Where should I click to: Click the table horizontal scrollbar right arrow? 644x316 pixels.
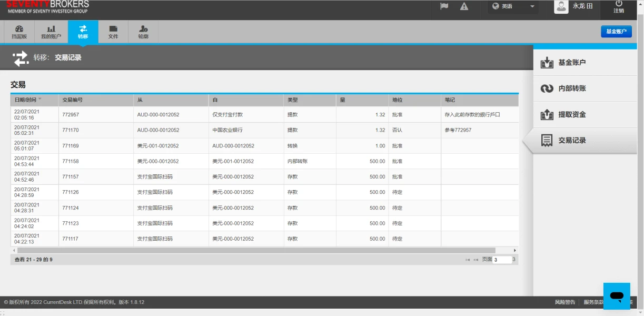[514, 250]
